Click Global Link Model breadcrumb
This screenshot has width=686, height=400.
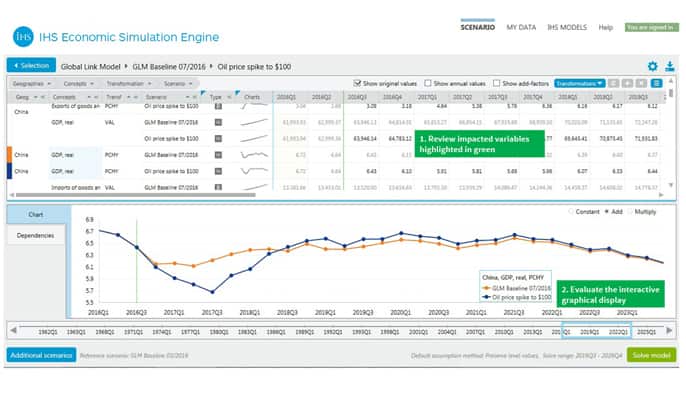pos(90,67)
